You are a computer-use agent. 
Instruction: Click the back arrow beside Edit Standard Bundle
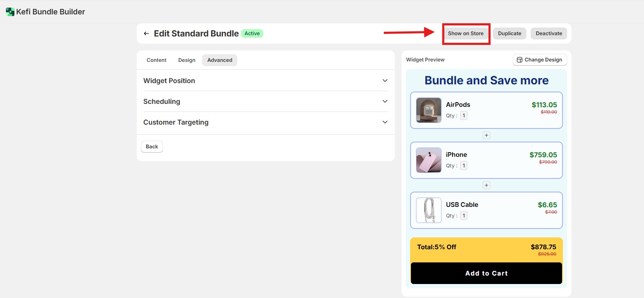point(146,33)
